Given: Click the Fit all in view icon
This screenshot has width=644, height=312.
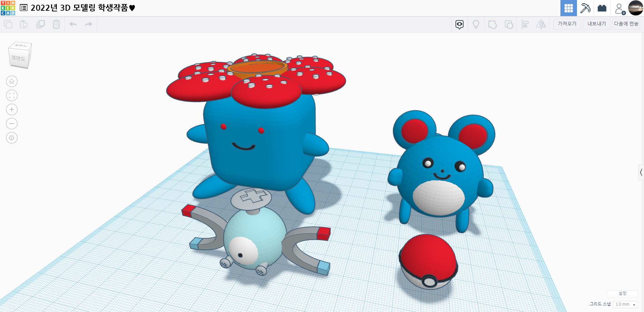Looking at the screenshot, I should click(12, 95).
